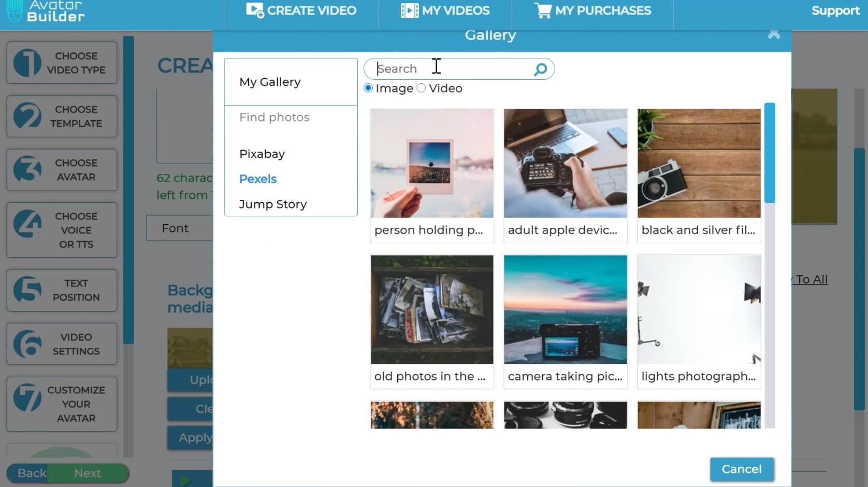This screenshot has width=868, height=487.
Task: Click the step 1 number icon
Action: [x=27, y=63]
